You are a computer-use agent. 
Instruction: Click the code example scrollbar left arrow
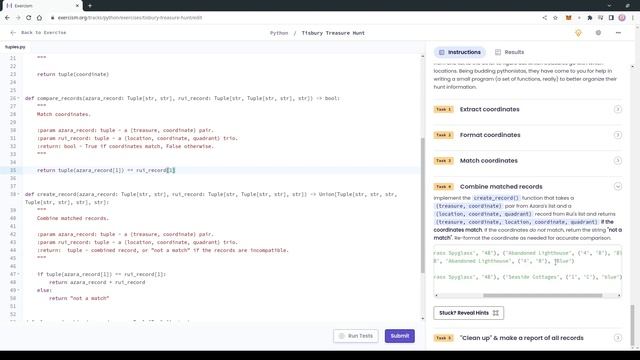[x=436, y=296]
